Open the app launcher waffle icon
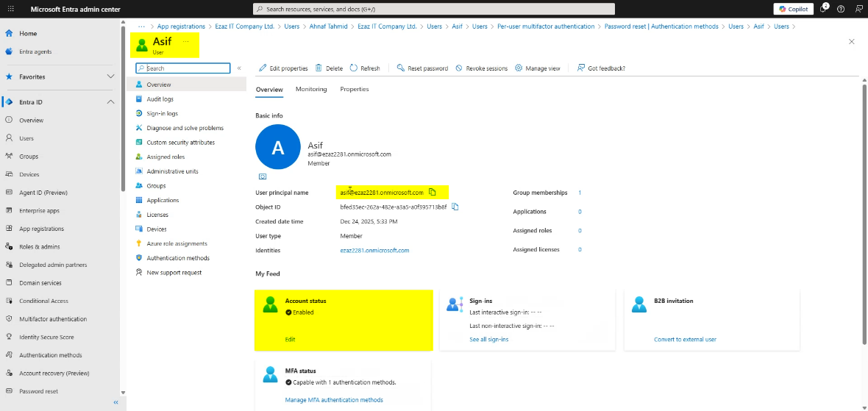 pos(10,10)
